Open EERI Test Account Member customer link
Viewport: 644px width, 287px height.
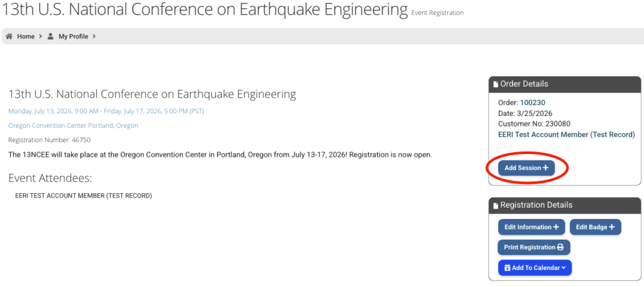coord(566,135)
